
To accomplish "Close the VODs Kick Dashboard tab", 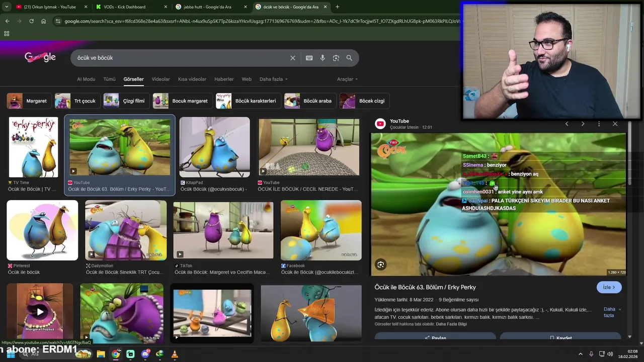I will coord(166,7).
